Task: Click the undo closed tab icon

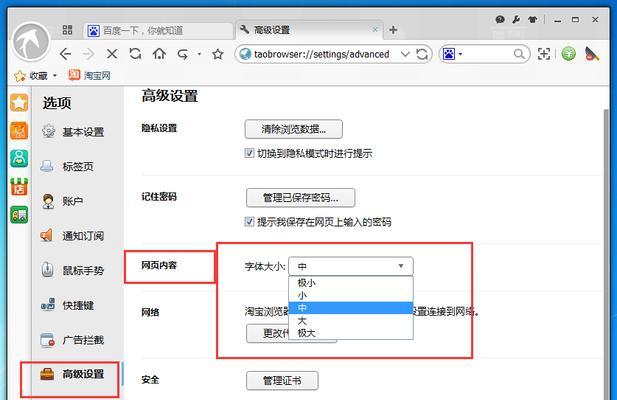Action: coord(183,54)
